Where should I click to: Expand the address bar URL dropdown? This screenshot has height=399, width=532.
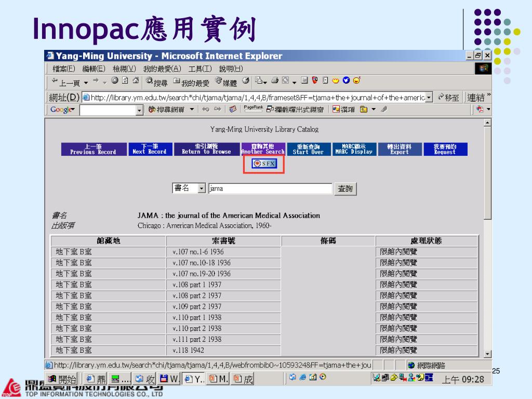click(429, 98)
